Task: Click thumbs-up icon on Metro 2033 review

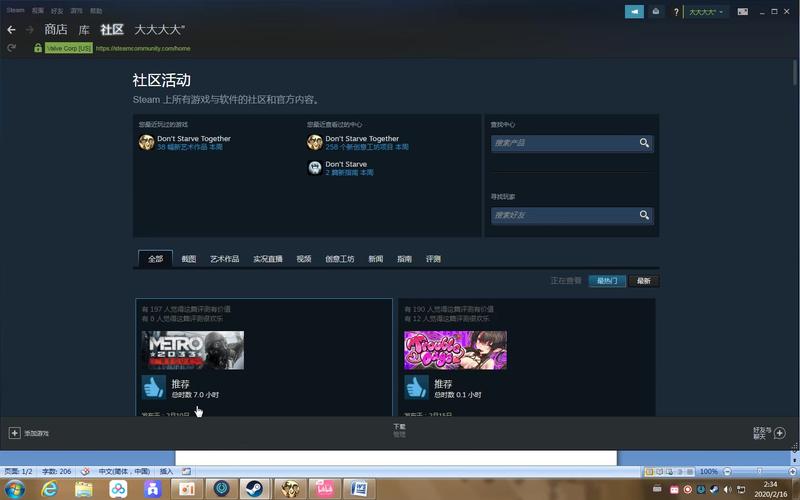Action: click(x=154, y=388)
